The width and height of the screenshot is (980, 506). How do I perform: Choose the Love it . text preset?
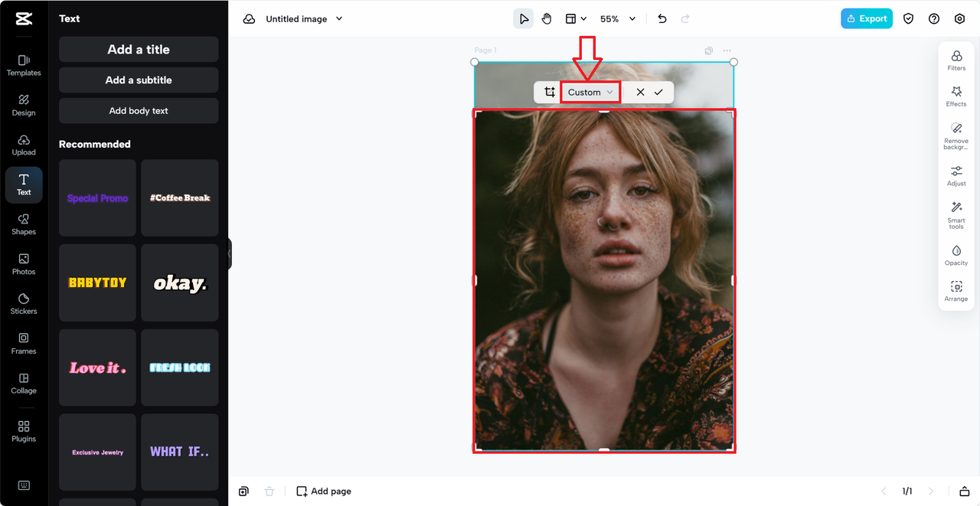coord(97,367)
